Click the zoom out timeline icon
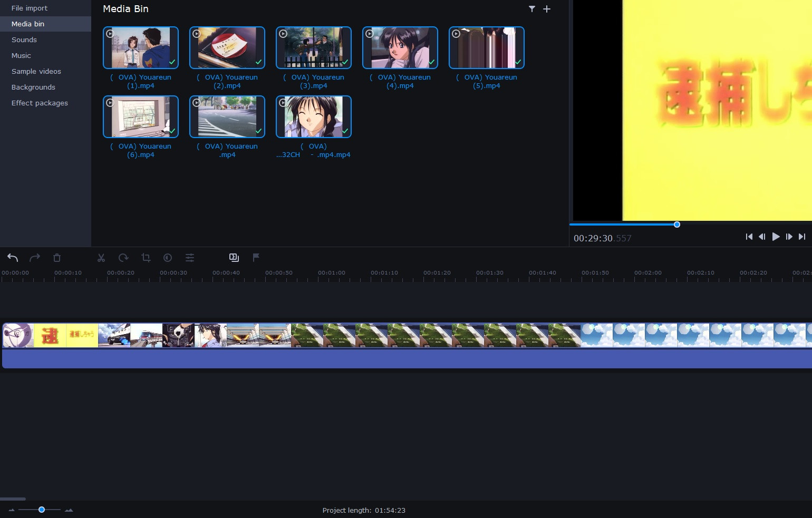The height and width of the screenshot is (518, 812). tap(12, 510)
